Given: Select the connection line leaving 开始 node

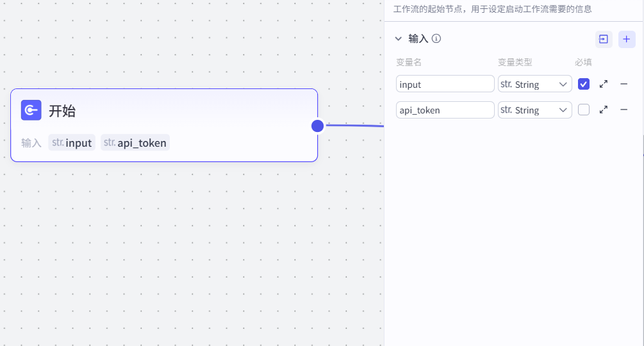Looking at the screenshot, I should click(356, 126).
